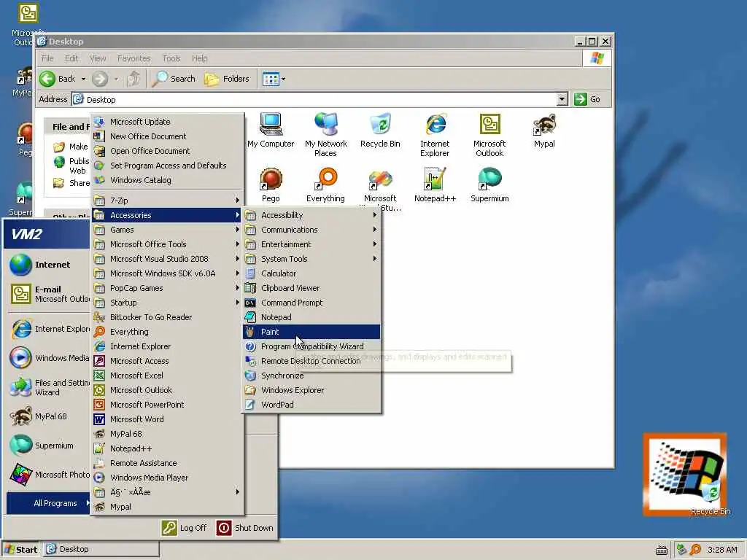Screen dimensions: 747x560
Task: Expand Microsoft Office Tools folder
Action: 167,244
